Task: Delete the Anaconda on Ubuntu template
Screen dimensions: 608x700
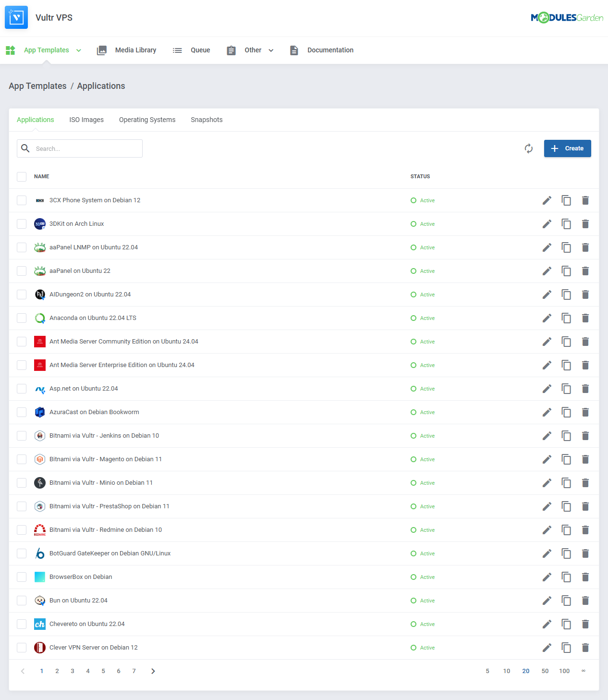Action: pos(585,318)
